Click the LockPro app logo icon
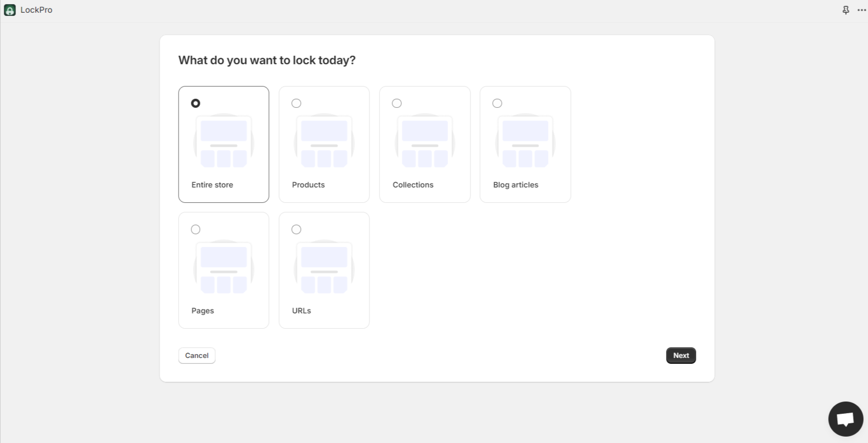The width and height of the screenshot is (868, 443). (x=10, y=10)
